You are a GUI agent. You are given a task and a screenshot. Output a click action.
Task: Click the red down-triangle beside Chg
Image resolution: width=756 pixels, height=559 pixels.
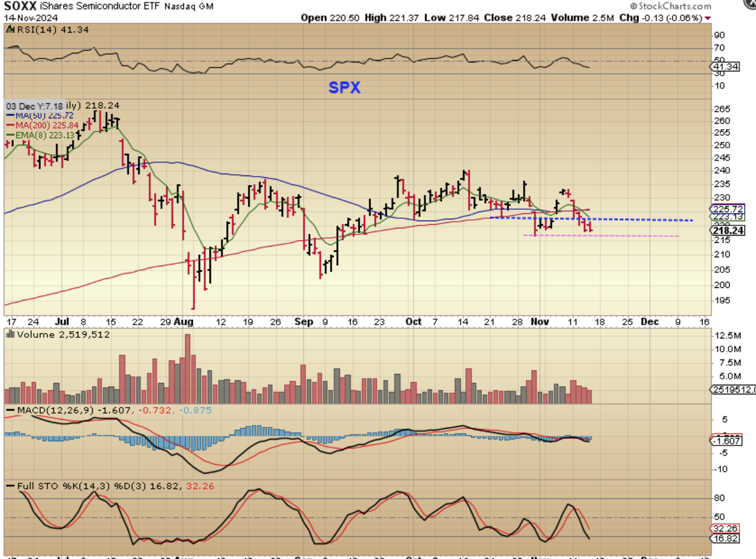[707, 18]
